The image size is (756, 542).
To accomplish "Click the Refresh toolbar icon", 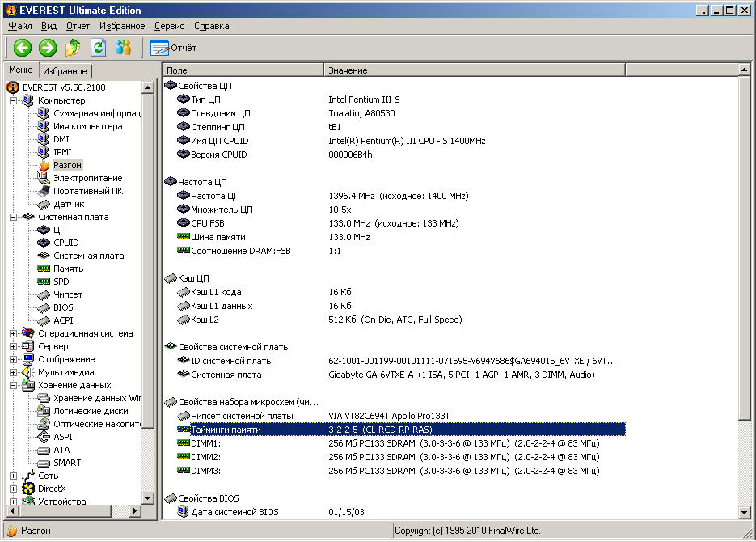I will pyautogui.click(x=99, y=48).
